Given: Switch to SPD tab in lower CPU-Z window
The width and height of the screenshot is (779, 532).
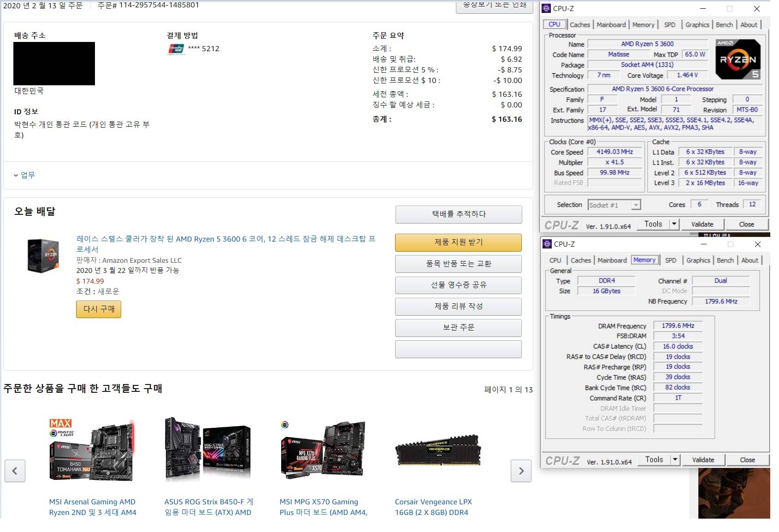Looking at the screenshot, I should click(x=670, y=260).
